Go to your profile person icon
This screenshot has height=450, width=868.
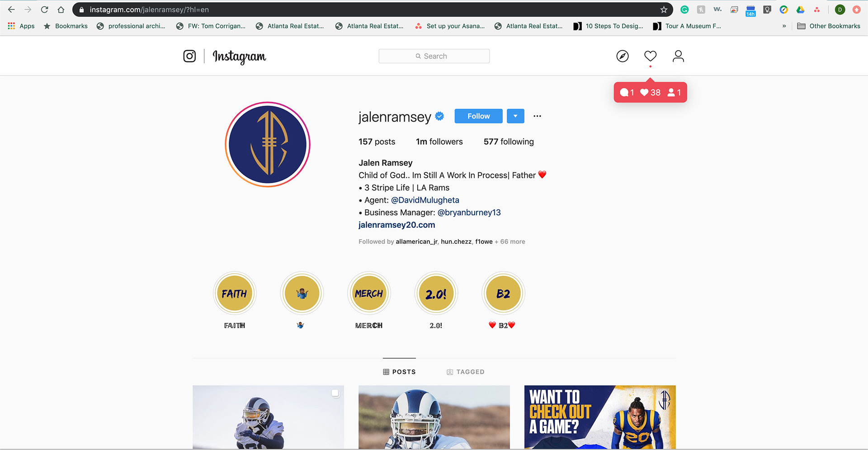point(678,56)
